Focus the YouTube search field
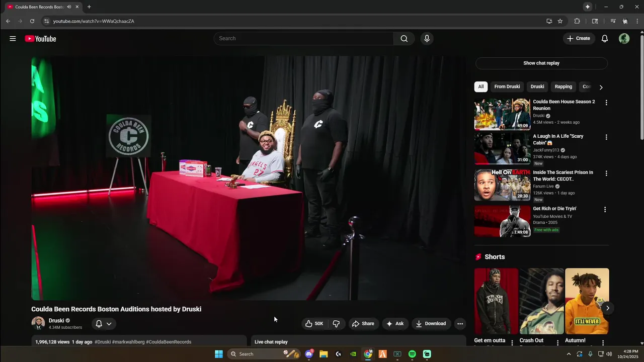Image resolution: width=644 pixels, height=362 pixels. pyautogui.click(x=304, y=39)
